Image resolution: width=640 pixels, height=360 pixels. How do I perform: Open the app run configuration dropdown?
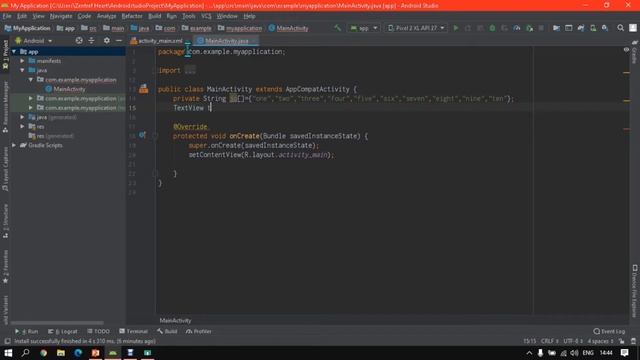point(364,28)
